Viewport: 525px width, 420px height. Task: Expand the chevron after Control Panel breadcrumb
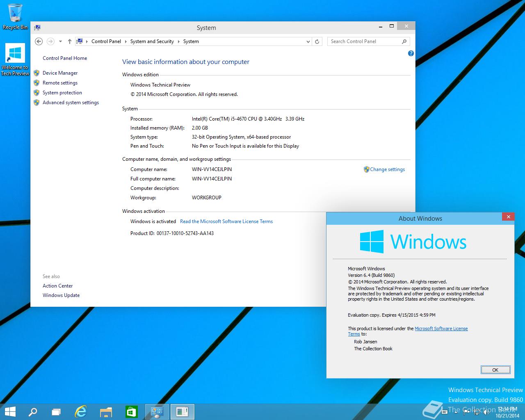tap(126, 41)
